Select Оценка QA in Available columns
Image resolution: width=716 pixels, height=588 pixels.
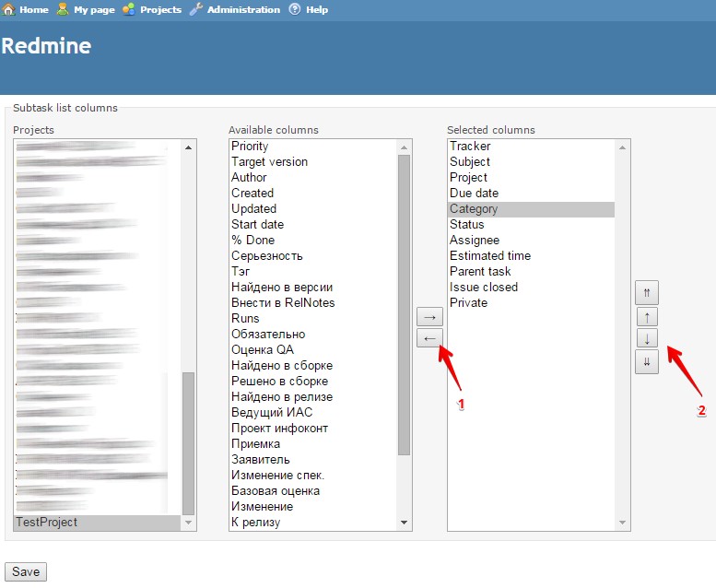(x=313, y=349)
